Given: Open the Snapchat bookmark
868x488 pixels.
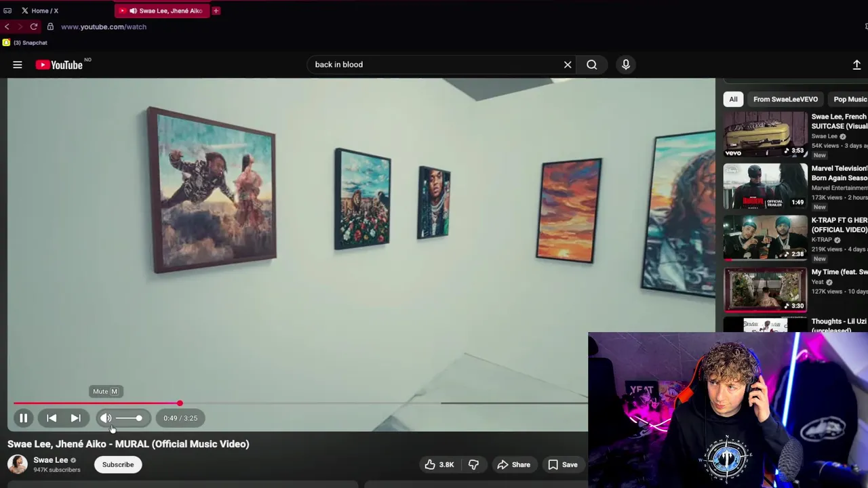Looking at the screenshot, I should pos(25,43).
